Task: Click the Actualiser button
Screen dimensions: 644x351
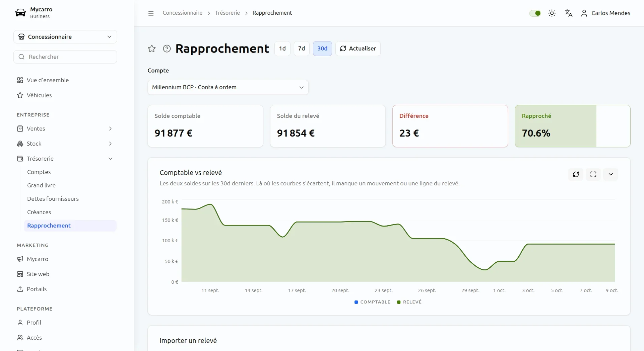Action: (358, 49)
